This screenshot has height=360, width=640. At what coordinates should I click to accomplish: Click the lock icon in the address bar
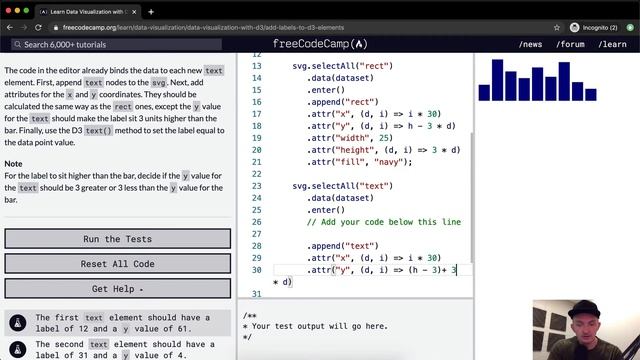[x=56, y=28]
